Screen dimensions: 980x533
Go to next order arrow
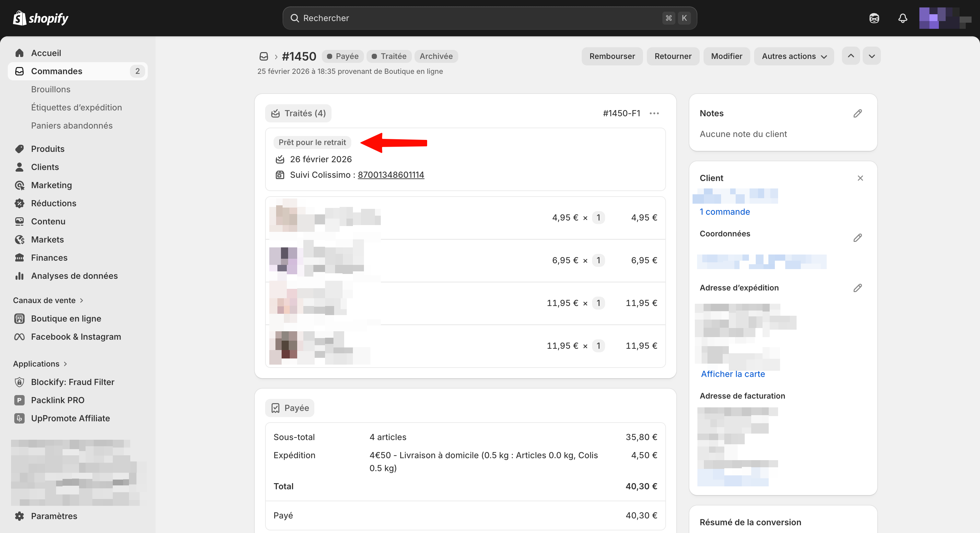tap(871, 56)
